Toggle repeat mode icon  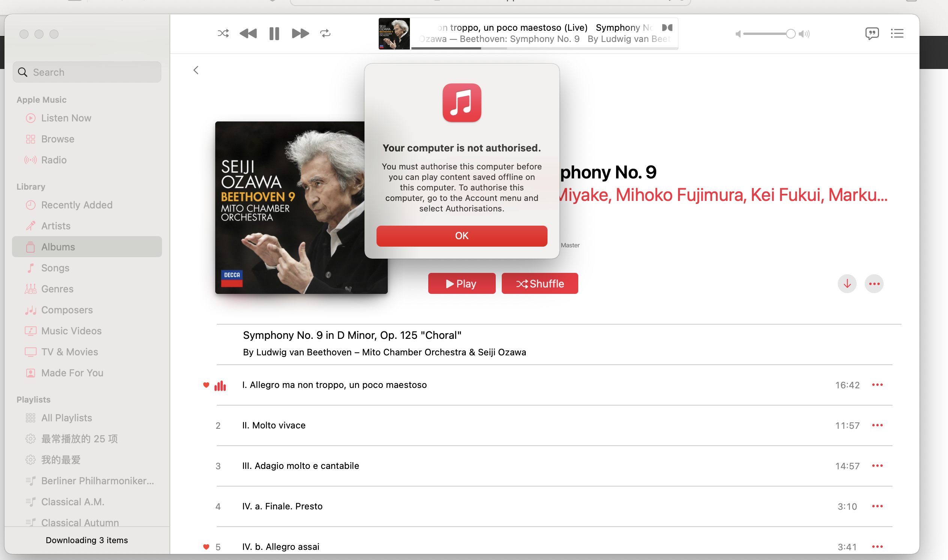pos(325,34)
